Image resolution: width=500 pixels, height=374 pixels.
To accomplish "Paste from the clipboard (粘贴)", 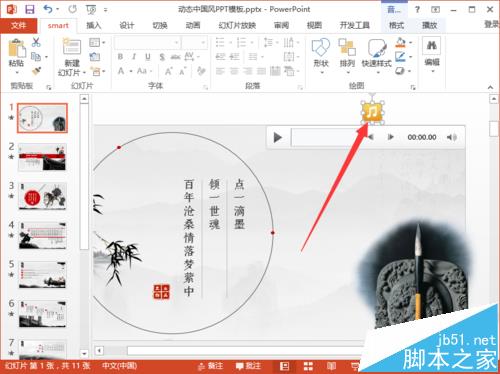I will pyautogui.click(x=16, y=55).
